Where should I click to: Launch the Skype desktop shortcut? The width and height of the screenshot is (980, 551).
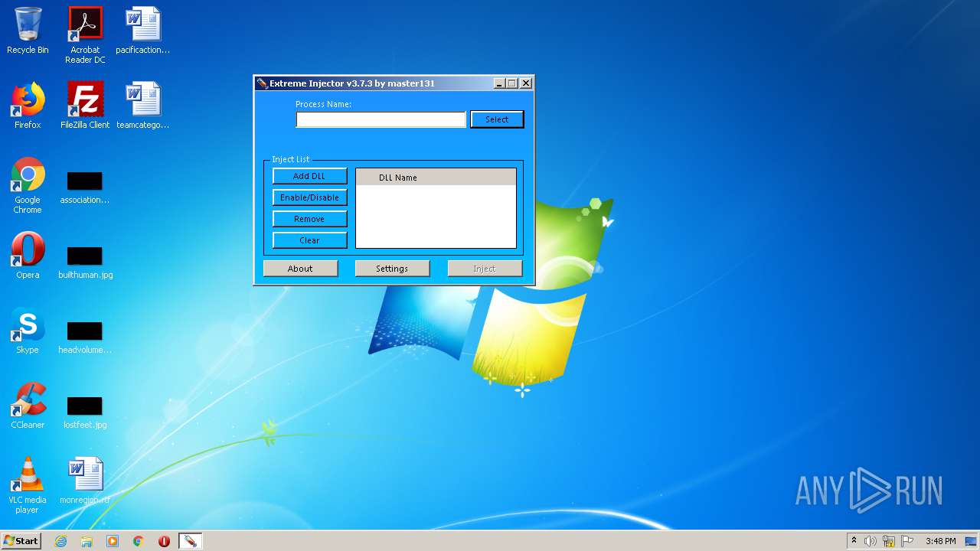(x=28, y=331)
